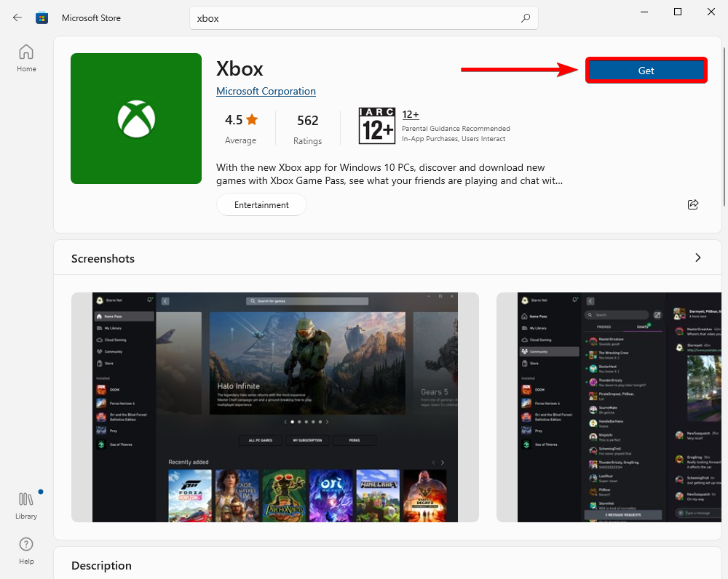Click the 562 Ratings count
Image resolution: width=728 pixels, height=579 pixels.
[307, 128]
